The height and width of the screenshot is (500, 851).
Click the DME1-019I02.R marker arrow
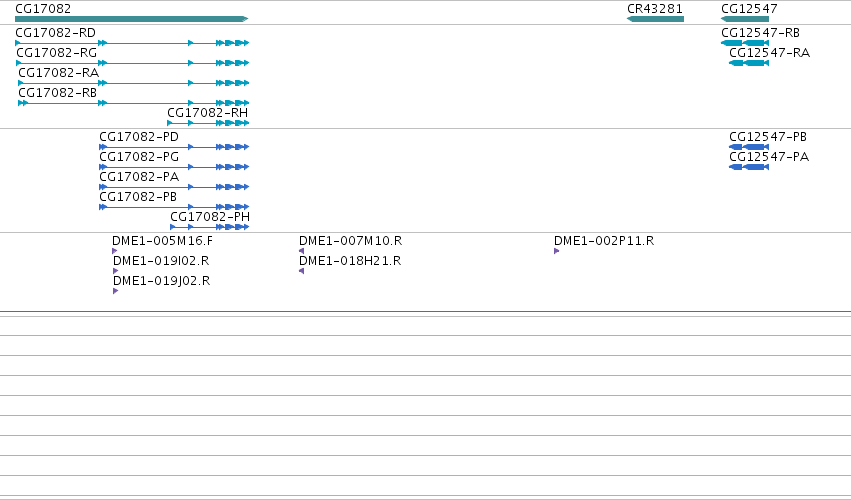pos(116,271)
